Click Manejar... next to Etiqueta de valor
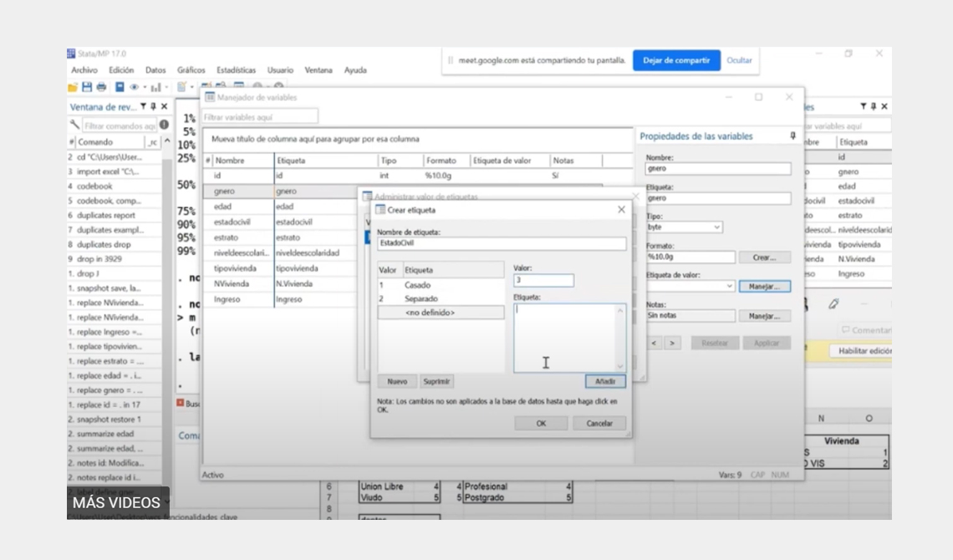The image size is (953, 560). click(764, 286)
